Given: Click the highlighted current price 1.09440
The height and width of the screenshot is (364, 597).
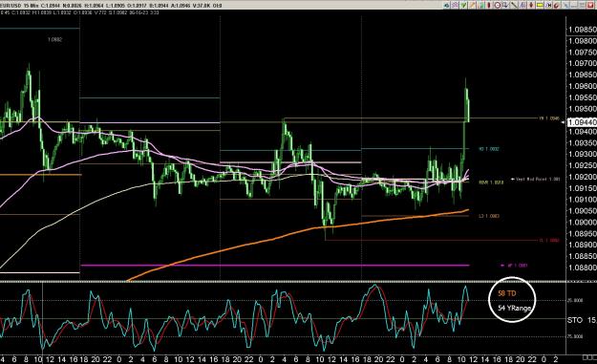Looking at the screenshot, I should point(582,122).
